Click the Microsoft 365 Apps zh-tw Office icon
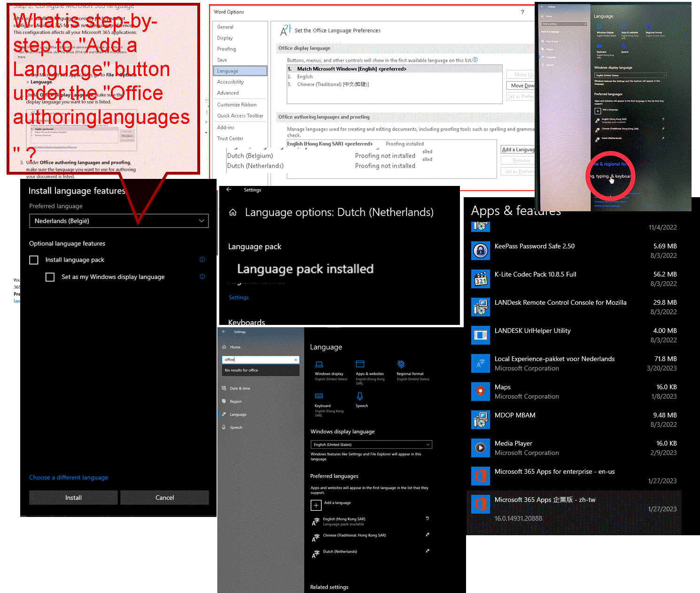700x593 pixels. [480, 504]
